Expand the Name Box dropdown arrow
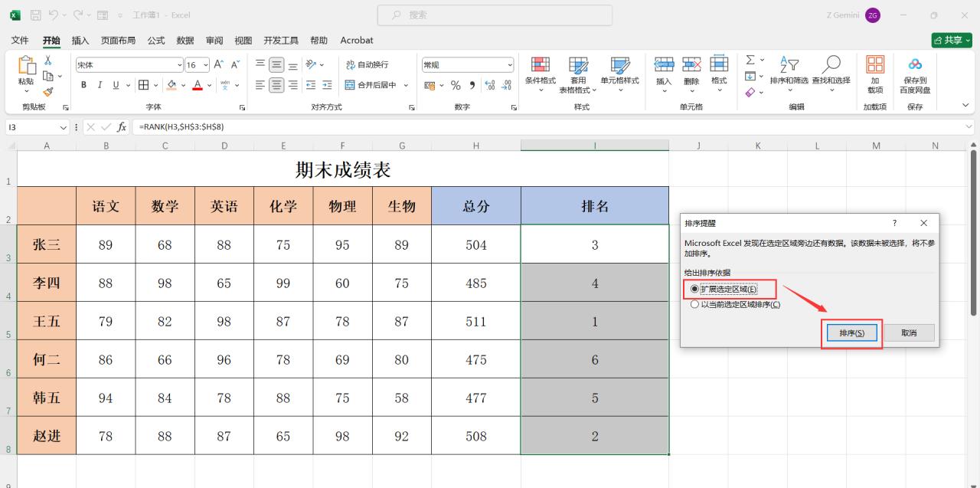This screenshot has width=980, height=488. pos(64,126)
